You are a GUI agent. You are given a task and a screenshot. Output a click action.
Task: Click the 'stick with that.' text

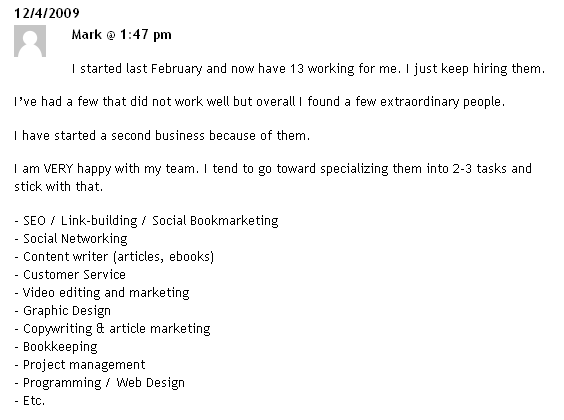[x=58, y=187]
